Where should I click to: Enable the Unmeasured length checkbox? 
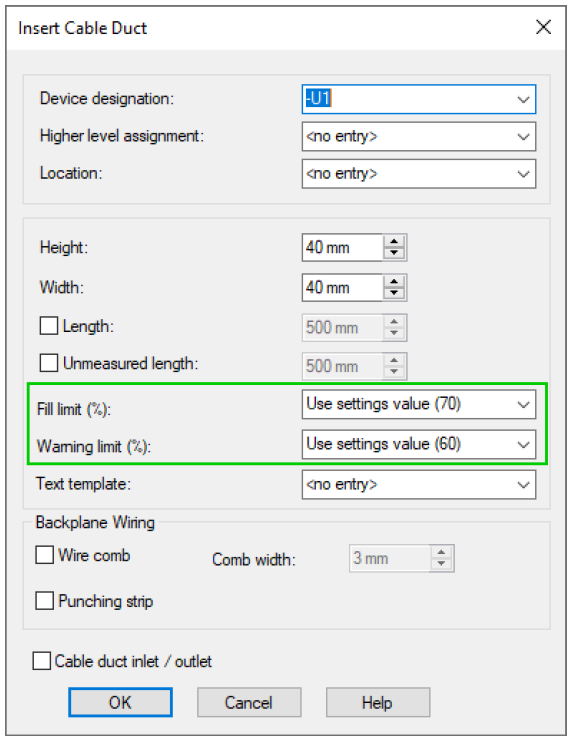[x=49, y=363]
